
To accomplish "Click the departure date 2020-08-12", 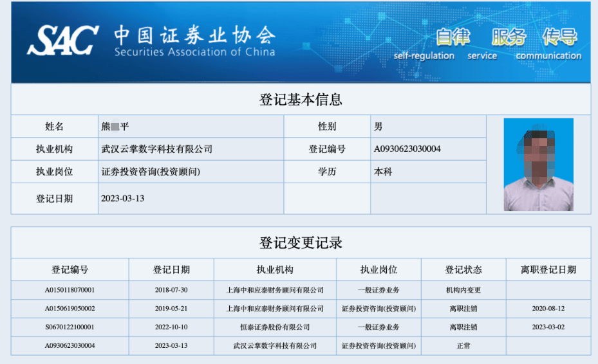I will tap(548, 309).
